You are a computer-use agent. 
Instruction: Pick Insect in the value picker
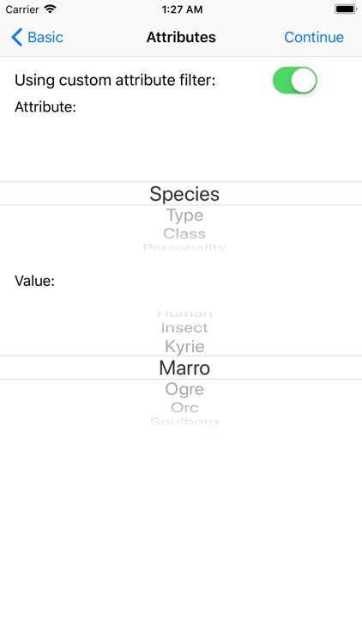[x=184, y=328]
